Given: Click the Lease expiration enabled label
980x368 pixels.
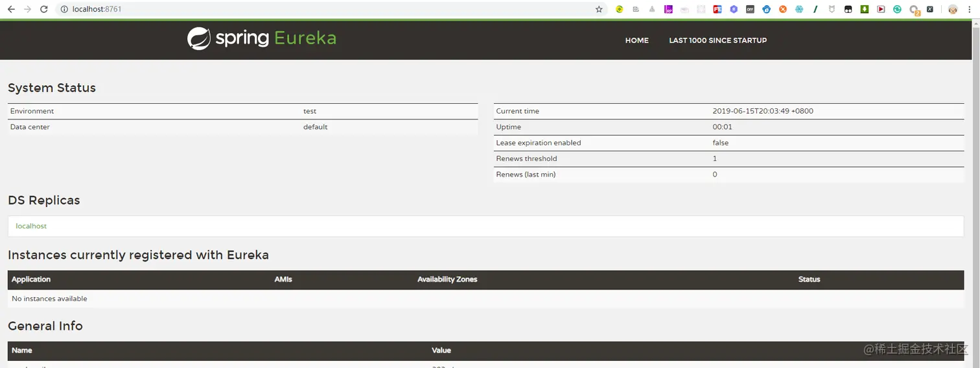Looking at the screenshot, I should (x=539, y=143).
